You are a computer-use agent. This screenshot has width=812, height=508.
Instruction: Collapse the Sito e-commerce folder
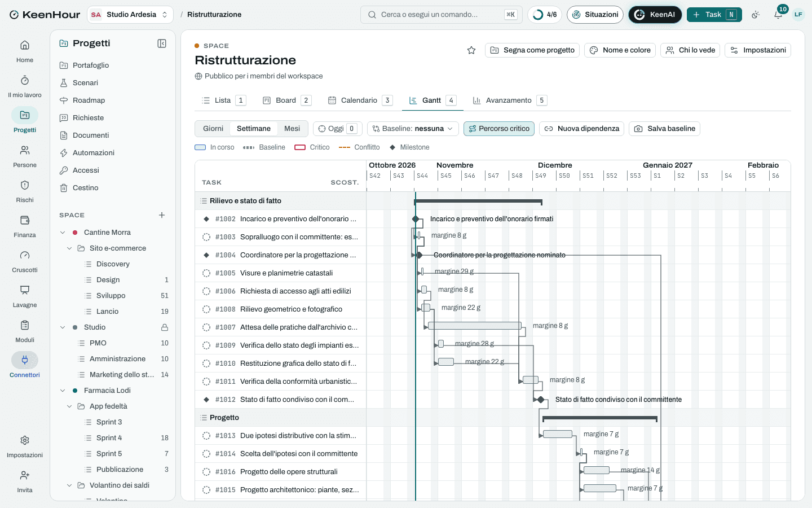click(x=69, y=248)
